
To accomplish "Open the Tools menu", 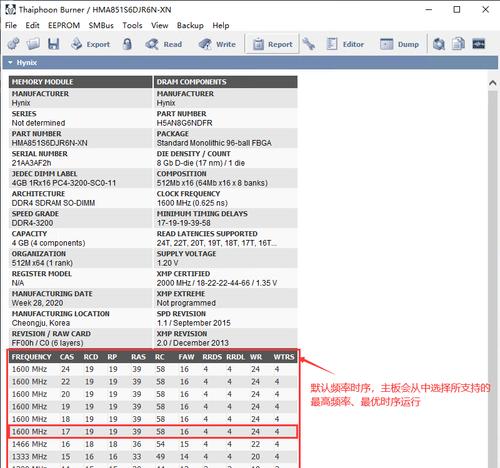I will [132, 25].
